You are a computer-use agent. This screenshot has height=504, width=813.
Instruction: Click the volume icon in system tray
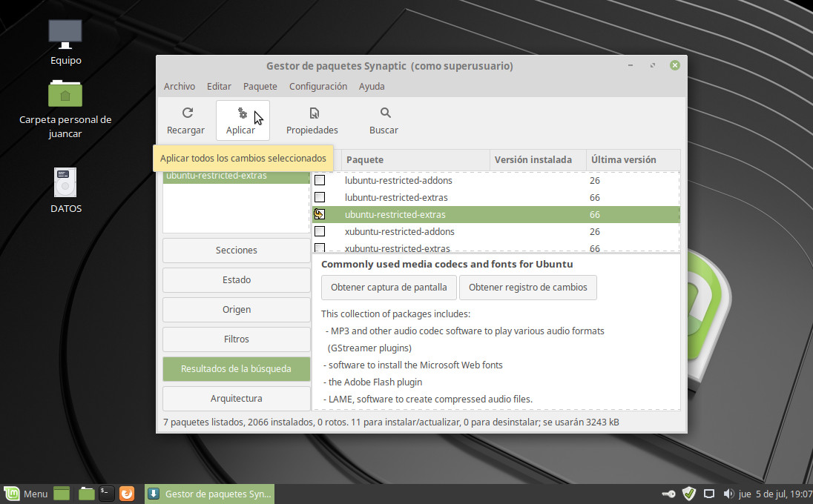click(728, 494)
